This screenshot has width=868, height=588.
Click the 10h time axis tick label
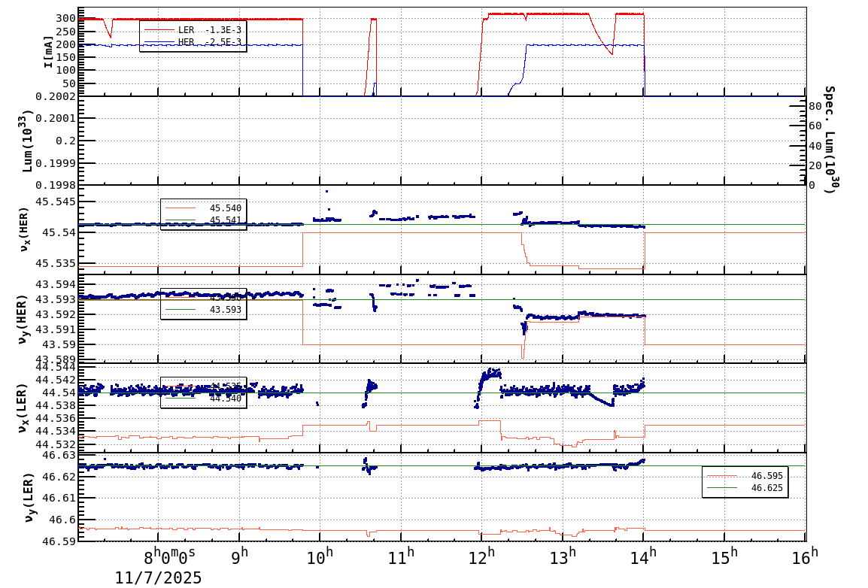pyautogui.click(x=320, y=556)
